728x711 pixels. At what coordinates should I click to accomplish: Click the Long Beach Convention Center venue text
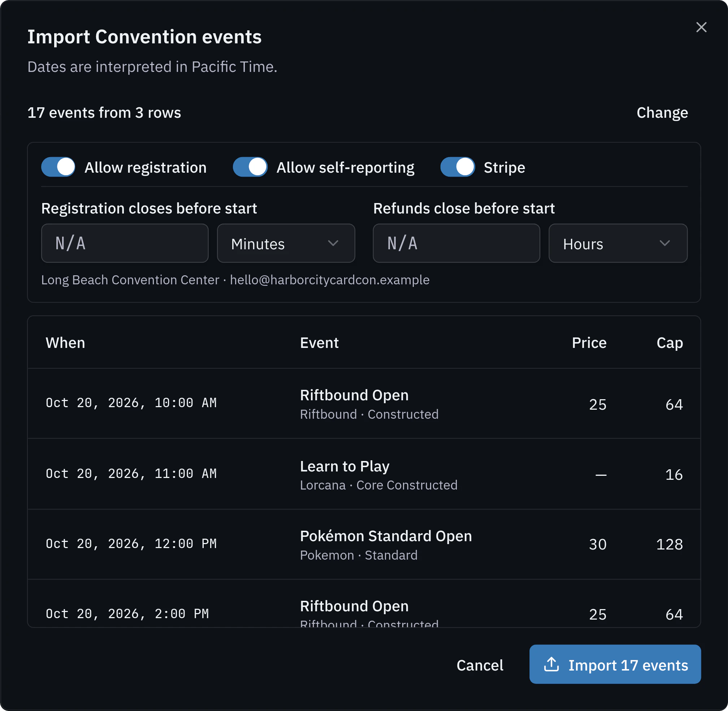coord(130,280)
